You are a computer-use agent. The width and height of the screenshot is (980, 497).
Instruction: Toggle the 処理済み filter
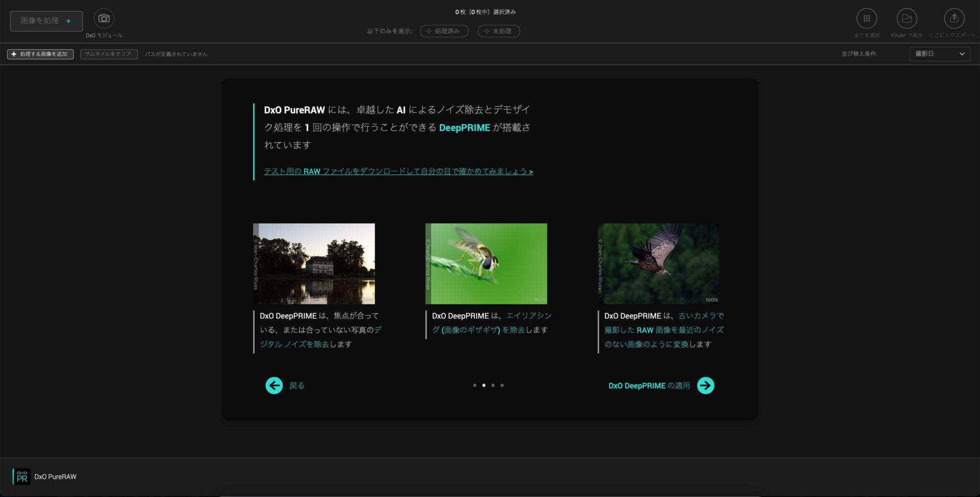pyautogui.click(x=444, y=31)
